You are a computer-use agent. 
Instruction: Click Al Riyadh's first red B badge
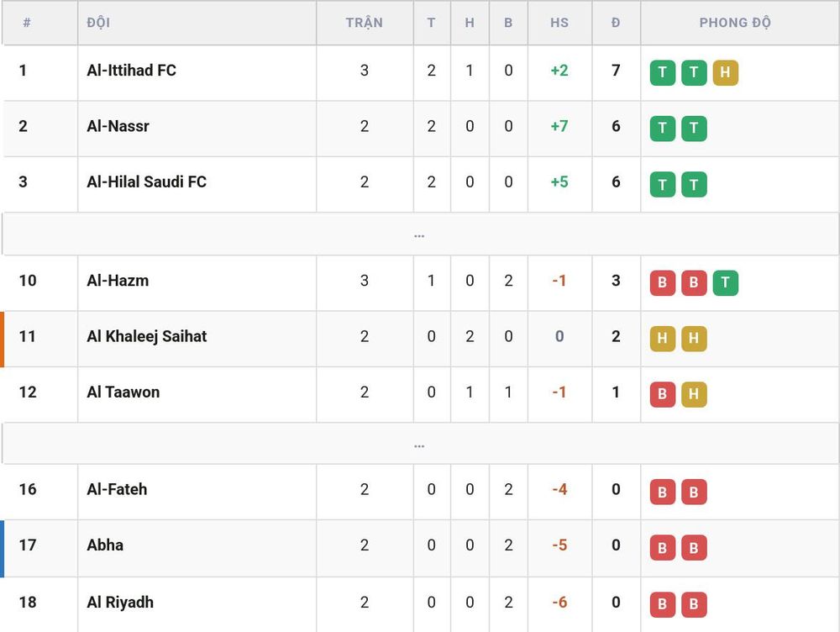(x=662, y=604)
